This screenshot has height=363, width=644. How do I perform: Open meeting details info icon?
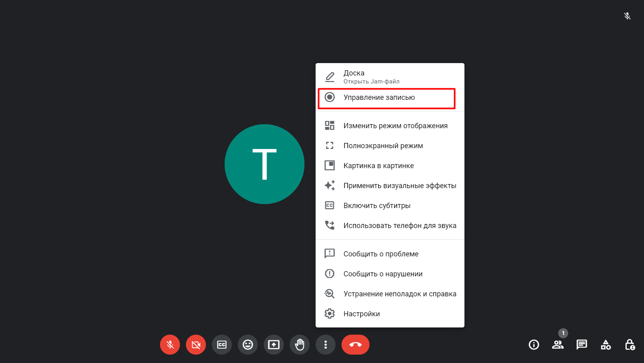click(x=534, y=345)
